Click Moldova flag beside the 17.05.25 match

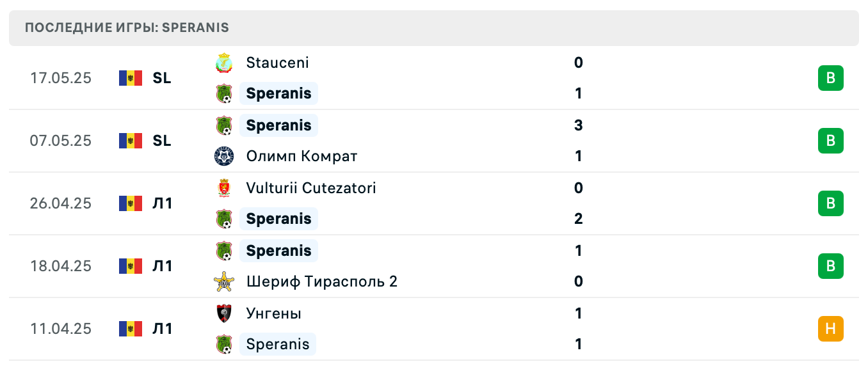point(131,78)
